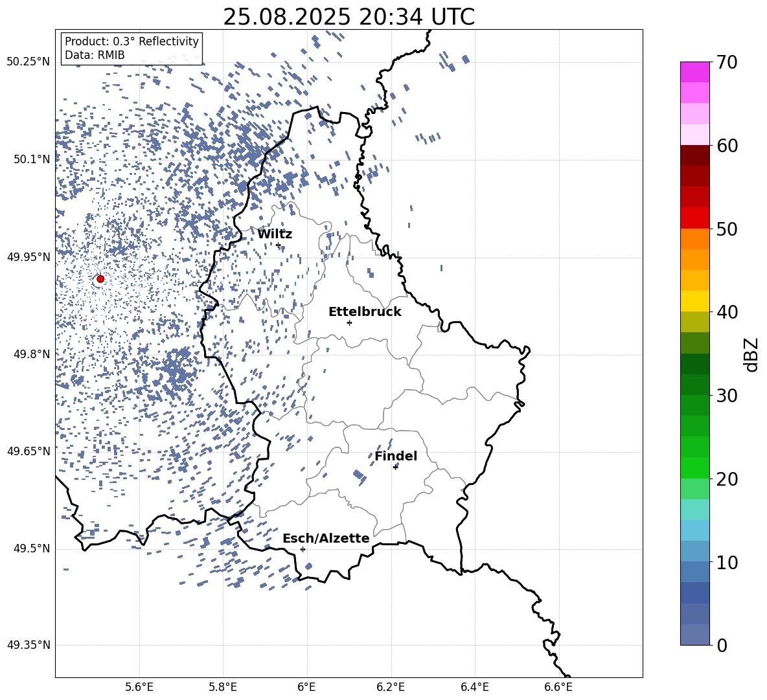Click the Ettelbruck station cross marker
Screen dimensions: 767x700
pos(349,322)
